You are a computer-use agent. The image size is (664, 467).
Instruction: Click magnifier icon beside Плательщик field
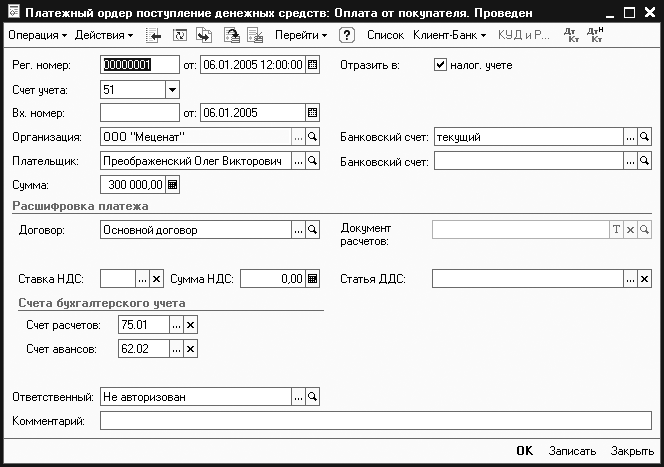(x=312, y=161)
